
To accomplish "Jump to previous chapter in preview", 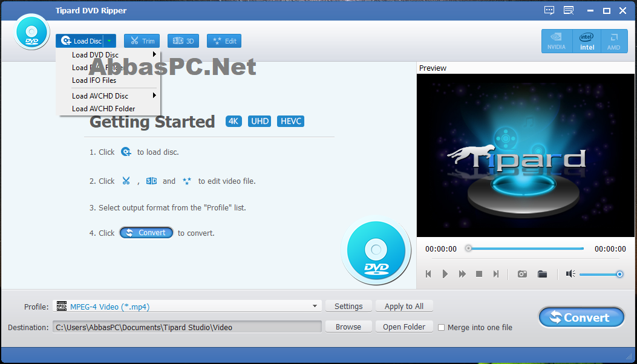I will coord(428,275).
